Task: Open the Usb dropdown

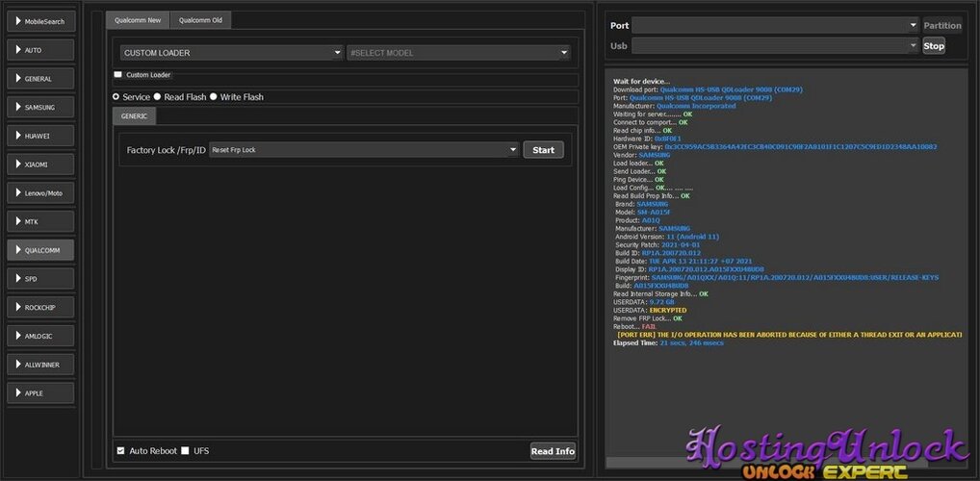Action: [775, 45]
